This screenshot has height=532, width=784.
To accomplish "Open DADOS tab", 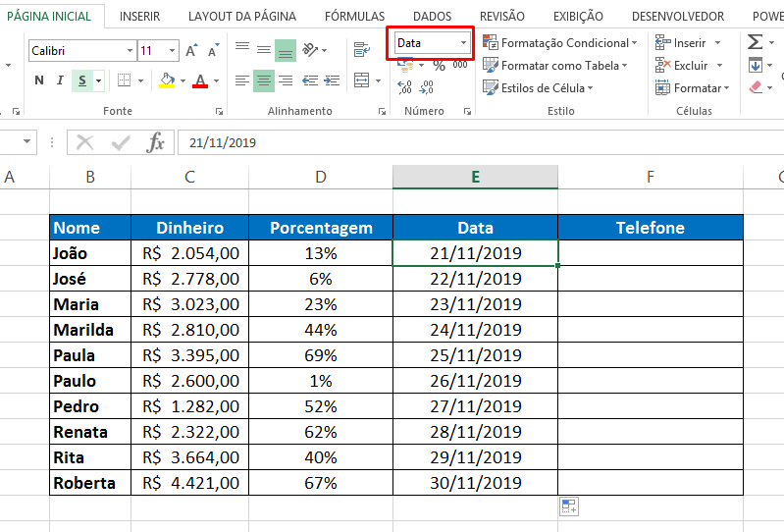I will point(432,17).
